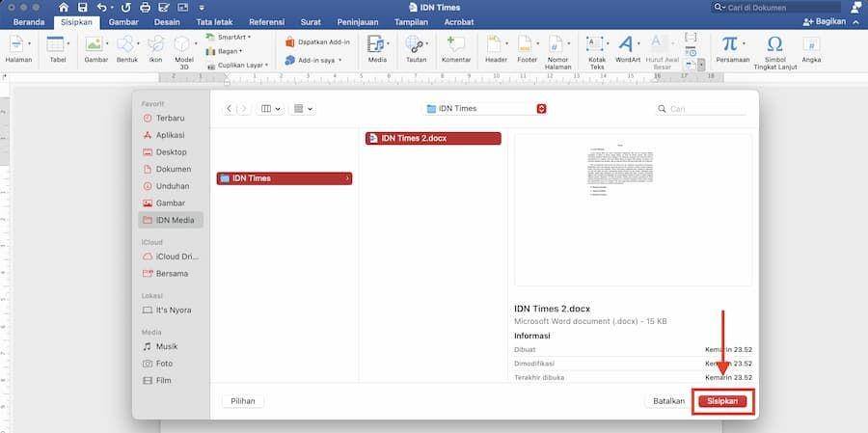Click Dapatkan Add-in store button

317,42
